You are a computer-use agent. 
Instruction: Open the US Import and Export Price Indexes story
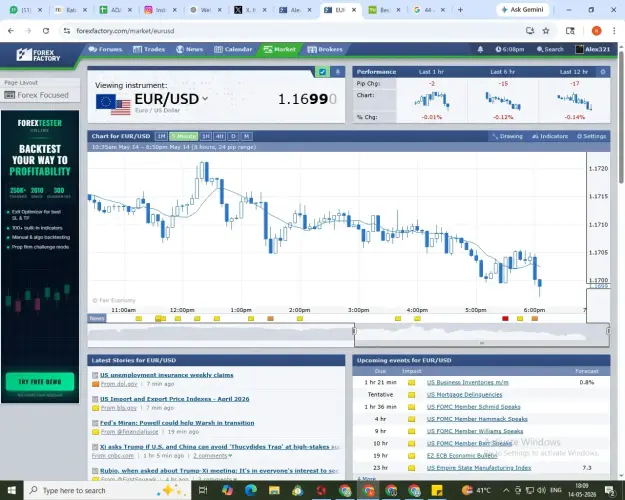pos(175,399)
